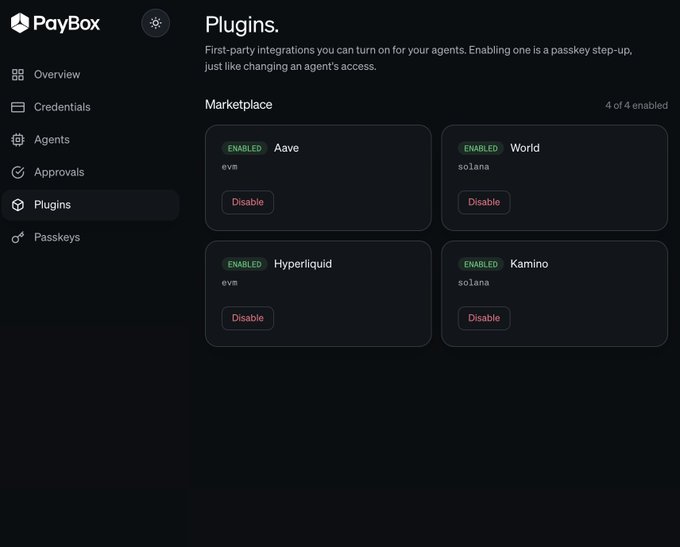Click the PayBox cube logo icon
Image resolution: width=680 pixels, height=547 pixels.
[x=20, y=23]
